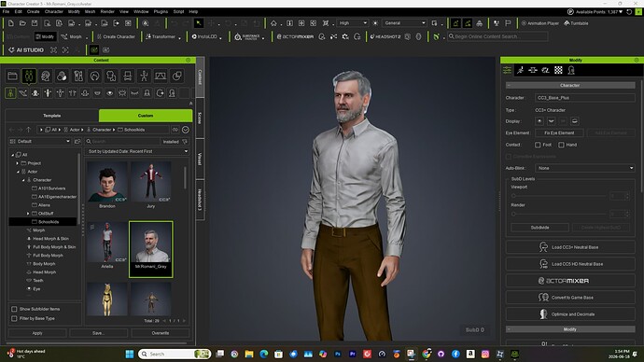Image resolution: width=644 pixels, height=362 pixels.
Task: Select the Brandon character thumbnail
Action: pyautogui.click(x=107, y=182)
